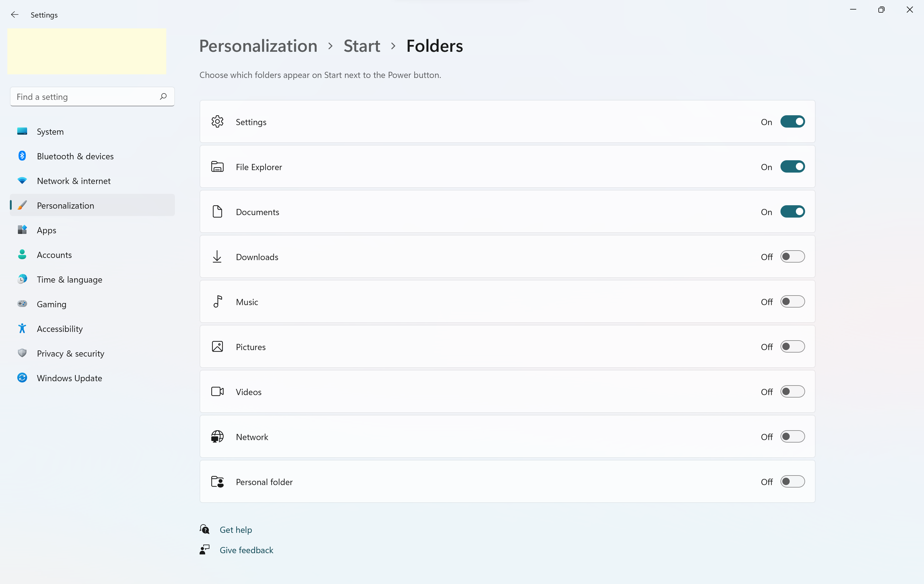Image resolution: width=924 pixels, height=584 pixels.
Task: Open the System settings category
Action: (50, 132)
